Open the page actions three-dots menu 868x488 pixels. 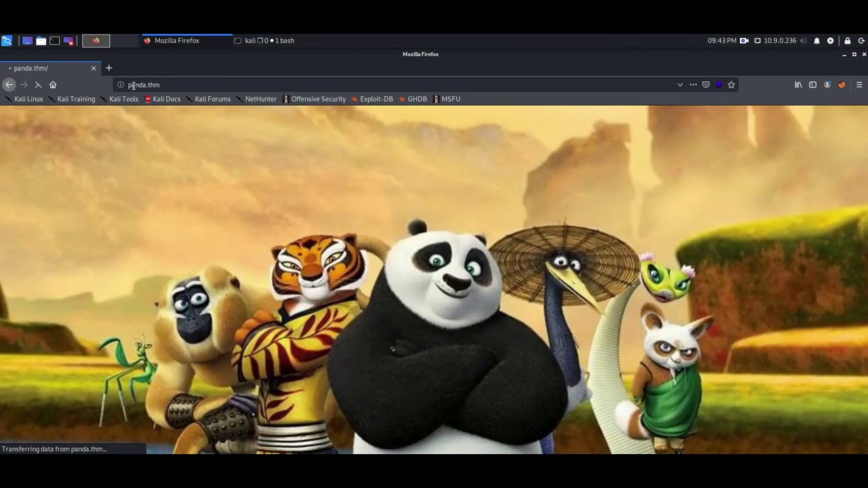pyautogui.click(x=693, y=85)
